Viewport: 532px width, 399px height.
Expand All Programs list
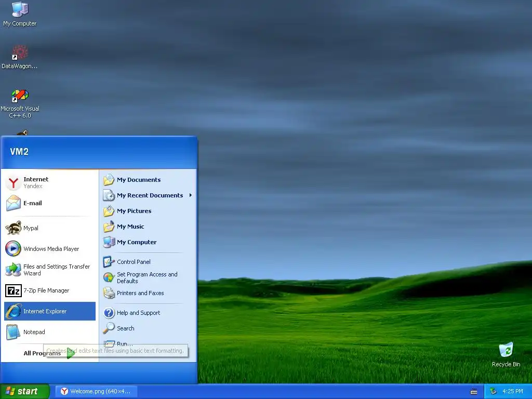[49, 353]
